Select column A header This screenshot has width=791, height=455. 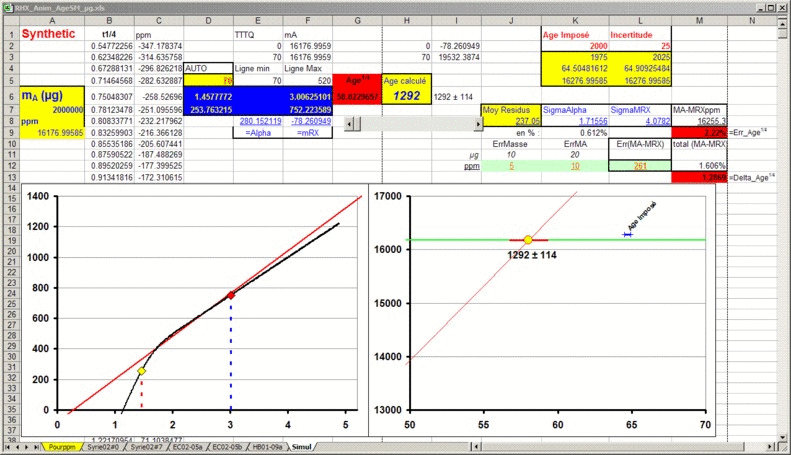click(52, 21)
